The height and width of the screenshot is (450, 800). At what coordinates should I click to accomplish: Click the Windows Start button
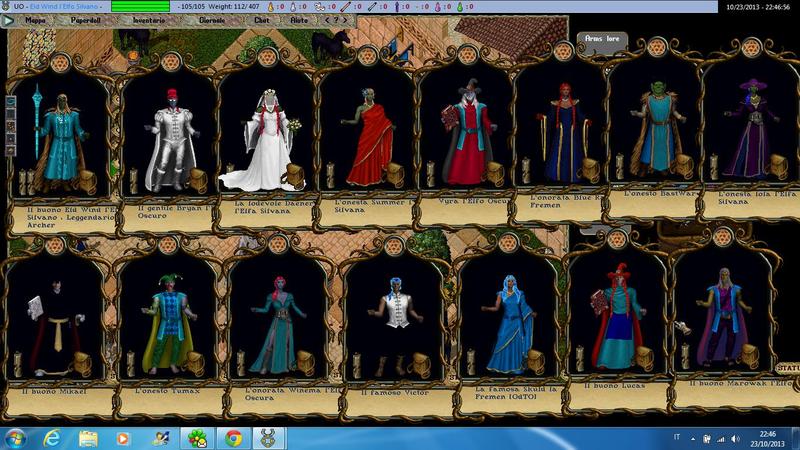(x=15, y=439)
